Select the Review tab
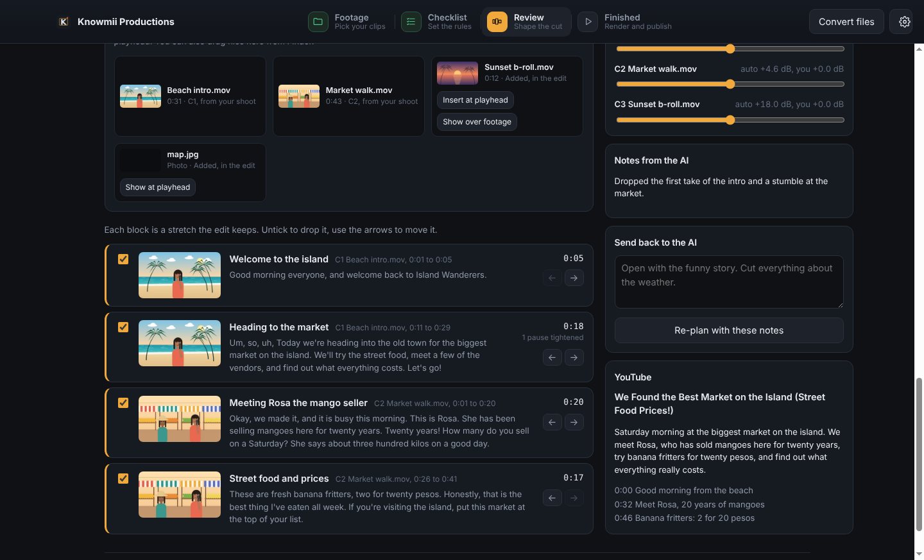 click(x=526, y=22)
